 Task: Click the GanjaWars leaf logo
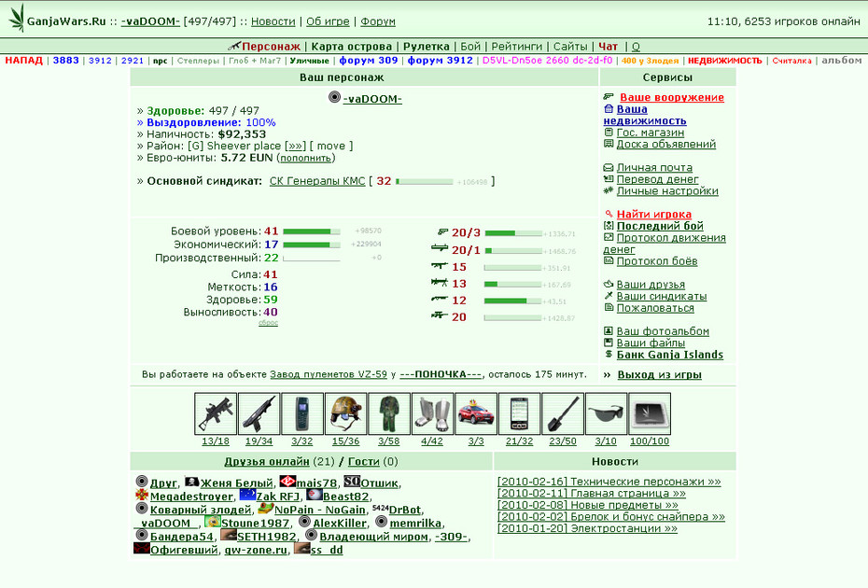point(17,19)
